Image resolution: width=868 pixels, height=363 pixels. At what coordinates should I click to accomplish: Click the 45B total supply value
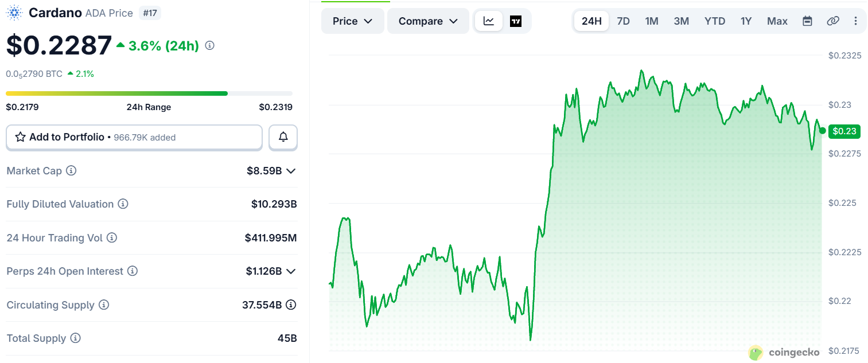click(x=287, y=338)
